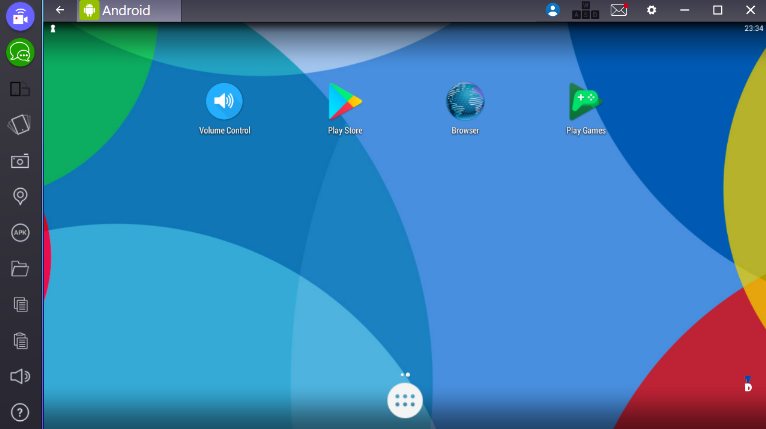Go back with the arrow button
This screenshot has width=766, height=429.
tap(60, 10)
